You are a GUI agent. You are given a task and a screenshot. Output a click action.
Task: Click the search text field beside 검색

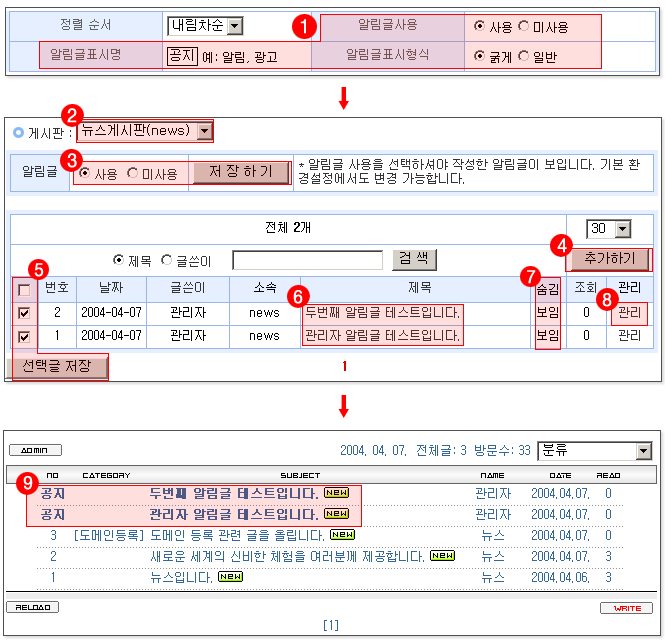(x=307, y=260)
